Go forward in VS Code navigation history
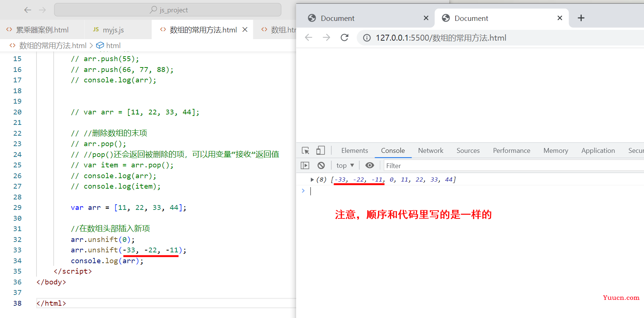The height and width of the screenshot is (318, 644). pos(42,10)
